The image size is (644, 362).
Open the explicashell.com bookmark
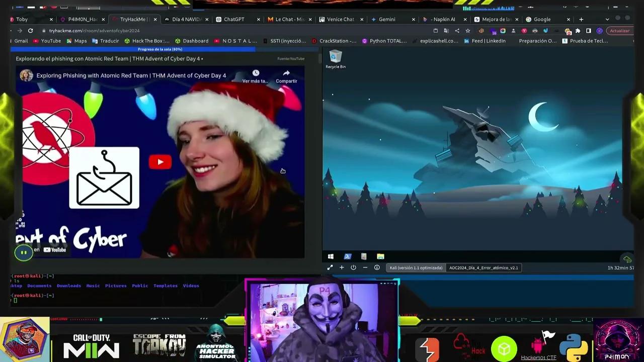(x=435, y=41)
